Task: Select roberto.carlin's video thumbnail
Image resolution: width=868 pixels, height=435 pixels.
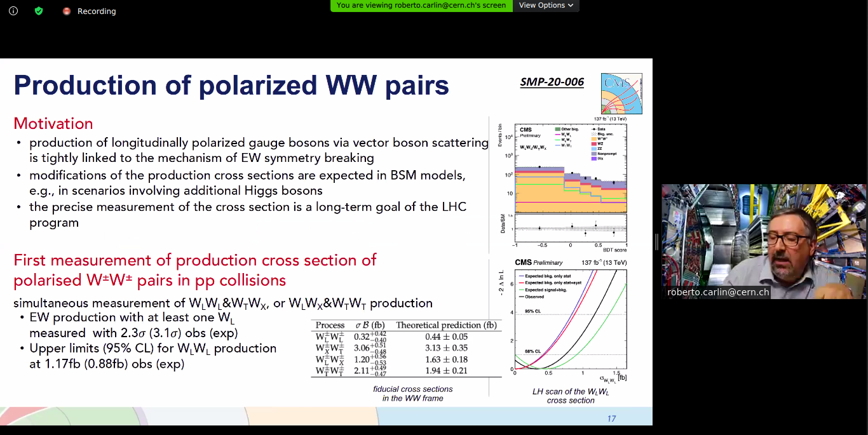Action: tap(764, 241)
